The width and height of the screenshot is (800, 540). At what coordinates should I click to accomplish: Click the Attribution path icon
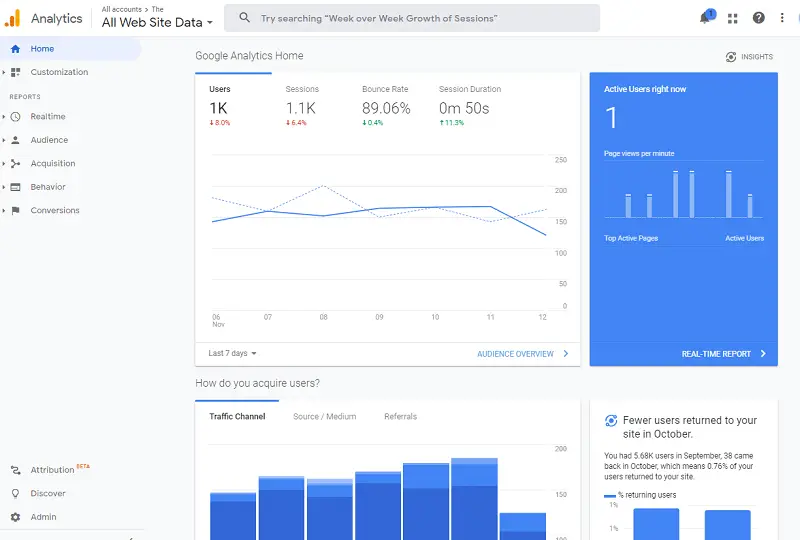pyautogui.click(x=15, y=470)
